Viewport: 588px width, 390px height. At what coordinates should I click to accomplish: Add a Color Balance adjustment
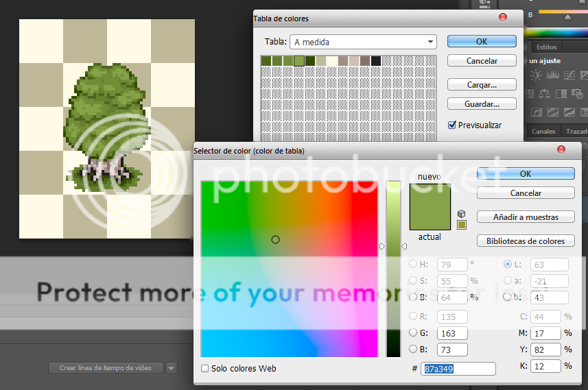(x=545, y=93)
